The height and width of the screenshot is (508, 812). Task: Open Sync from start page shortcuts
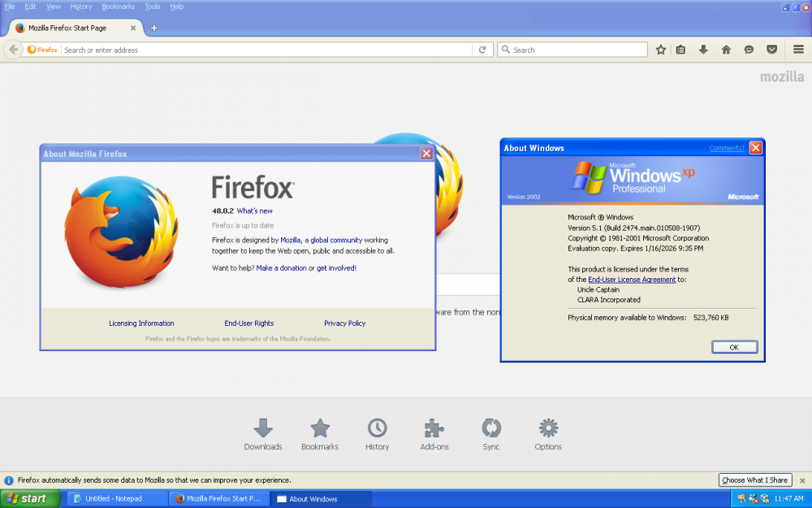click(x=491, y=435)
